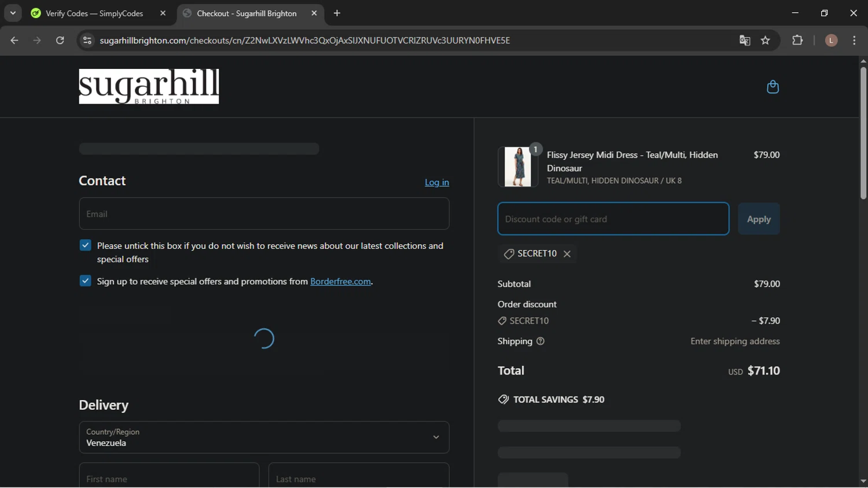868x488 pixels.
Task: Click the shipping help question mark icon
Action: pos(540,341)
